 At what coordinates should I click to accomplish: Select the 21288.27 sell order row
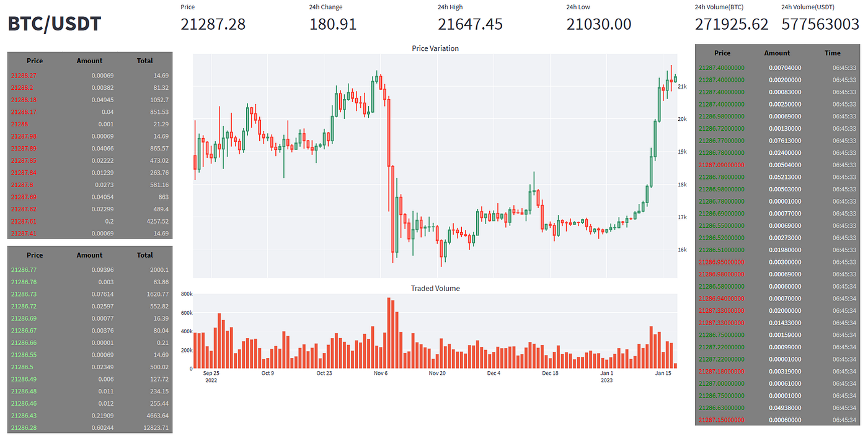(90, 76)
